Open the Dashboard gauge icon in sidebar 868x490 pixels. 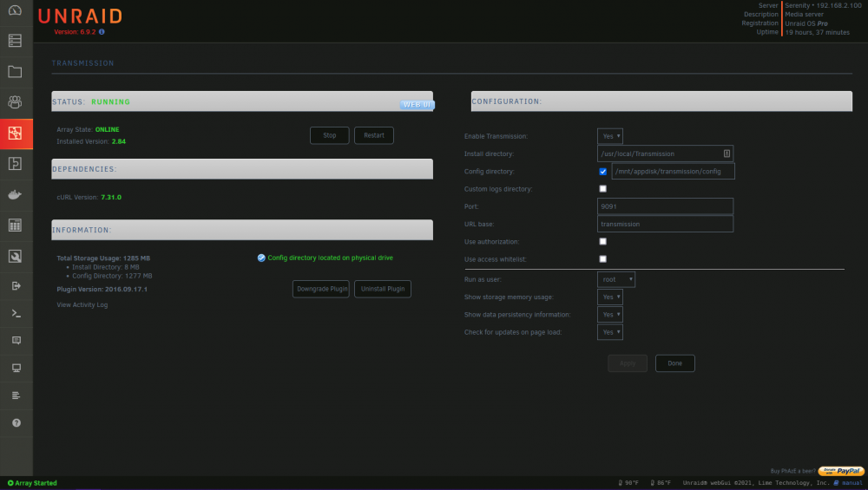click(x=15, y=10)
